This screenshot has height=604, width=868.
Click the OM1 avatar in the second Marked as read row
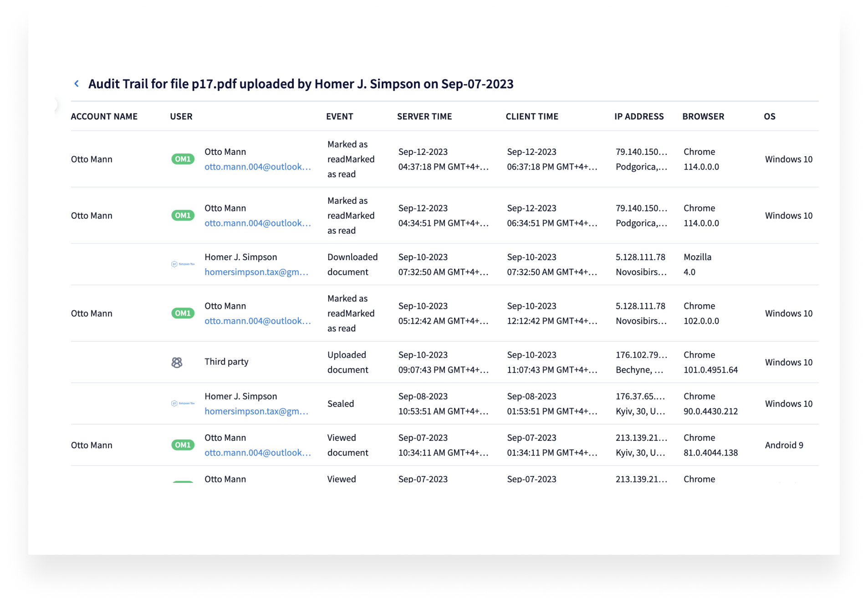pyautogui.click(x=182, y=215)
